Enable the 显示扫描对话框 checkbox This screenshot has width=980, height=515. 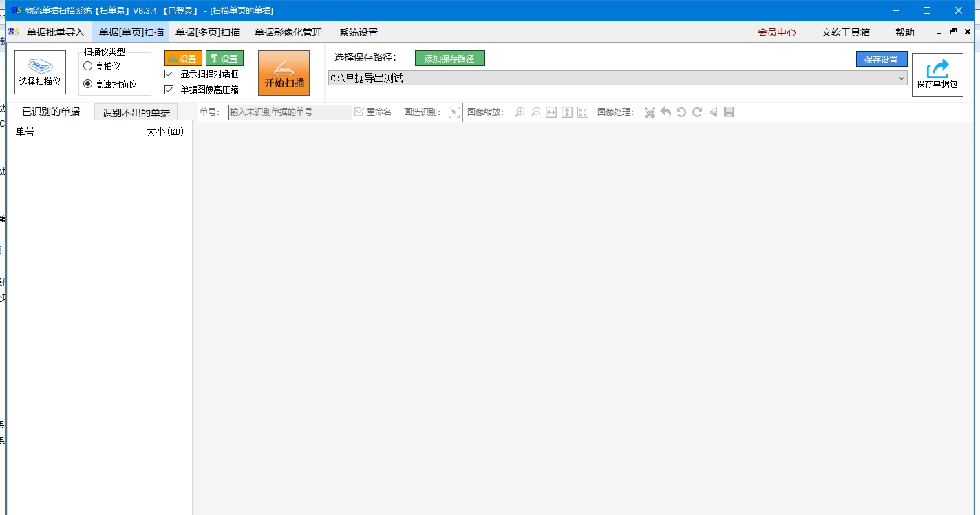click(169, 74)
